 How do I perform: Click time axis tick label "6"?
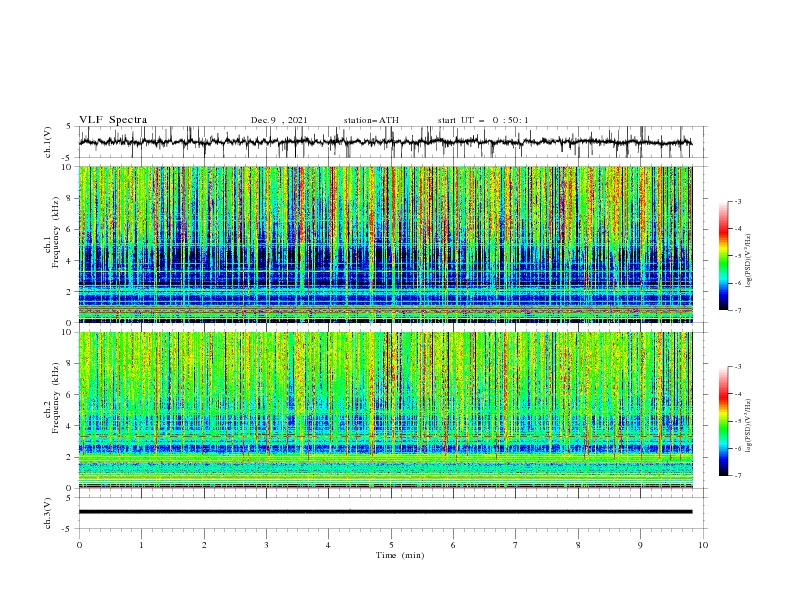click(x=453, y=545)
